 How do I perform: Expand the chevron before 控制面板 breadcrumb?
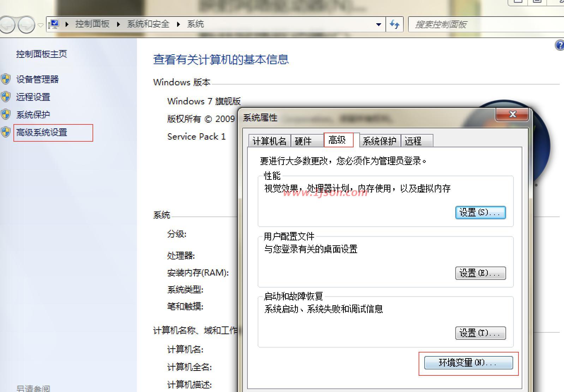(x=67, y=24)
